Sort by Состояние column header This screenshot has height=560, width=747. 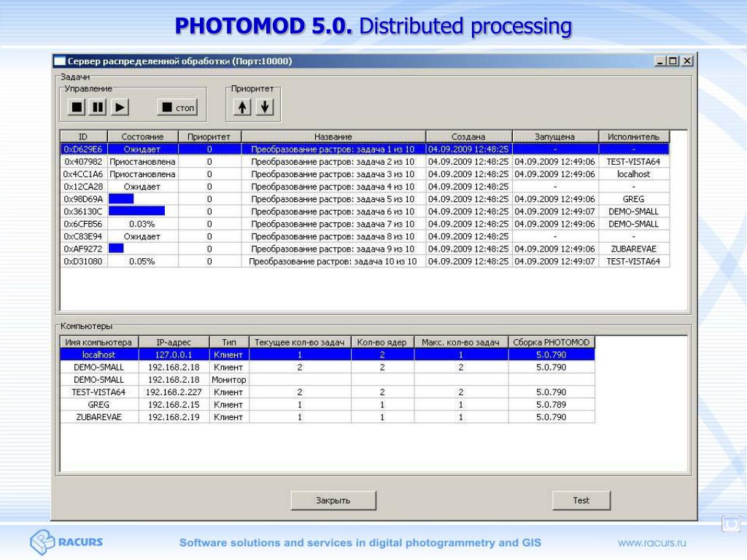[142, 136]
